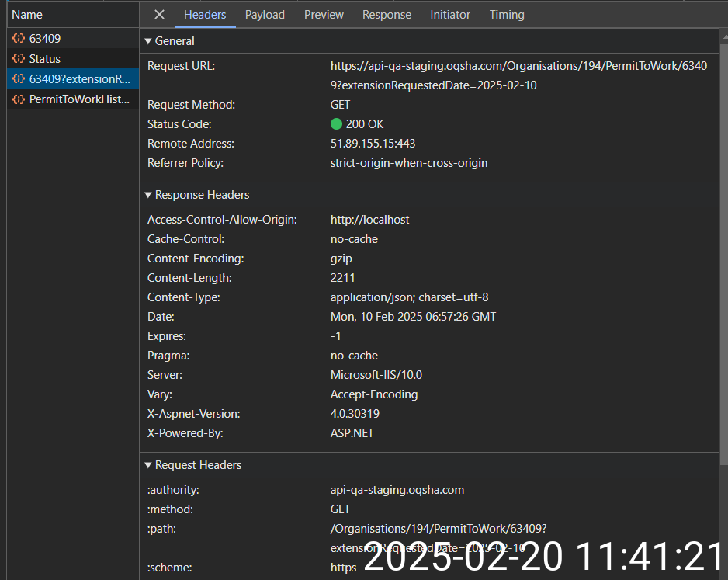Image resolution: width=728 pixels, height=580 pixels.
Task: Select the PermitToWorkHist... request row
Action: (x=79, y=99)
